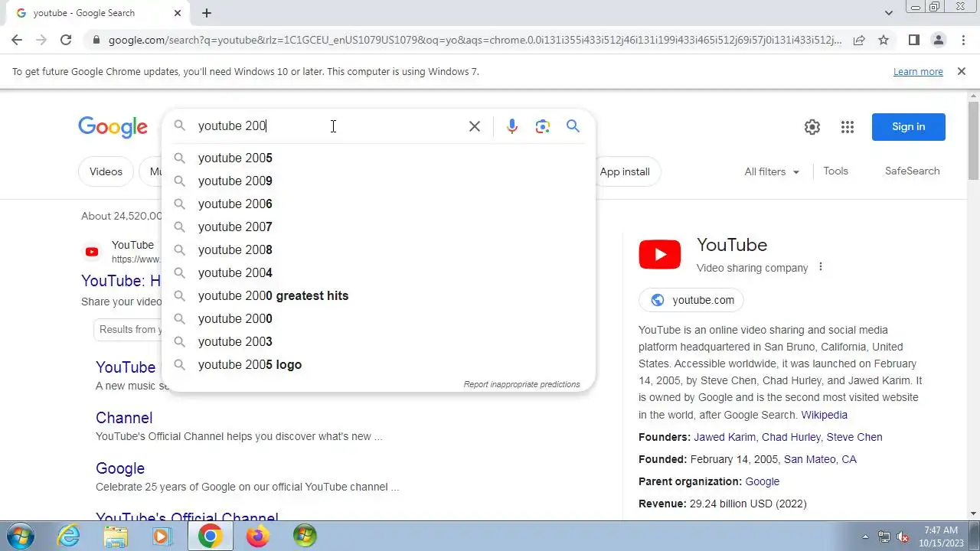Click the Google logo

113,127
